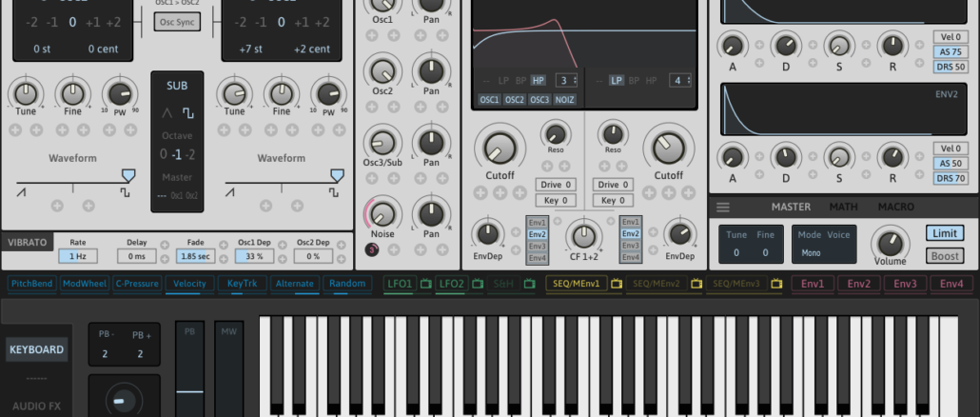The width and height of the screenshot is (980, 417).
Task: Click the Velocity modulation source
Action: pos(190,284)
